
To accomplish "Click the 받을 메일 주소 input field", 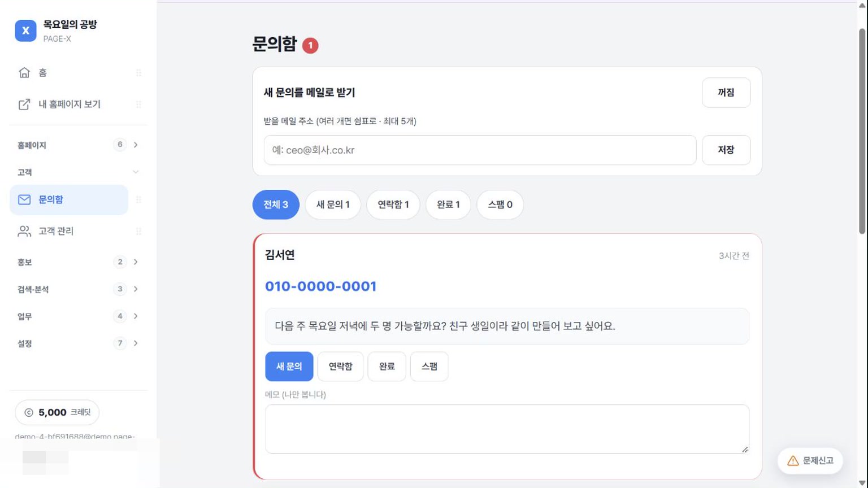I will point(480,150).
